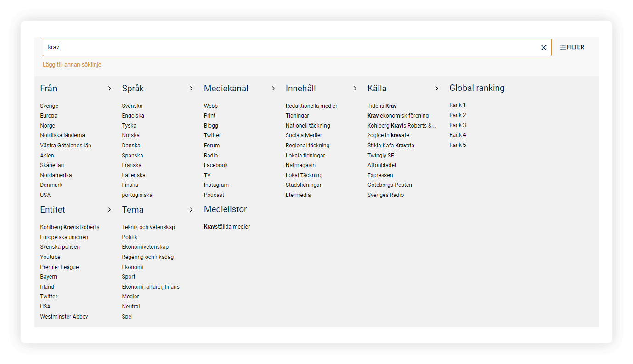This screenshot has height=364, width=633.
Task: Select Facebook media channel
Action: [216, 165]
